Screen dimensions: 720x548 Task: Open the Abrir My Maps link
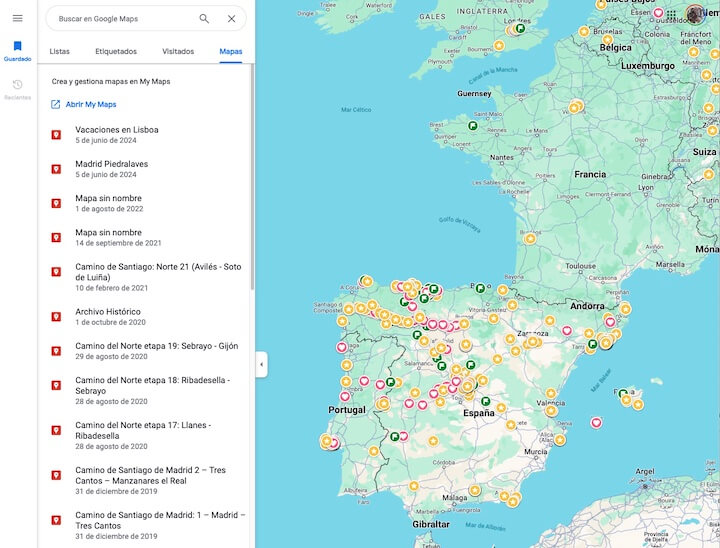91,104
